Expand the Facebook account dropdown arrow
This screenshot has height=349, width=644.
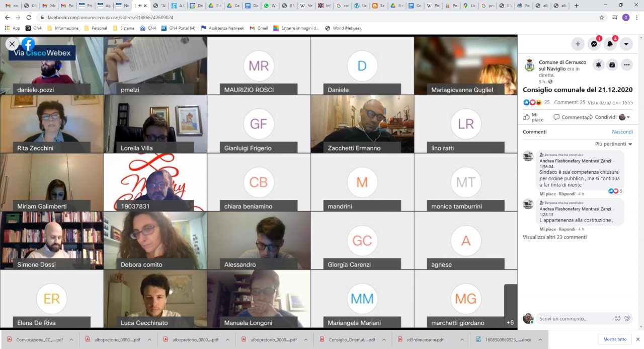(626, 44)
